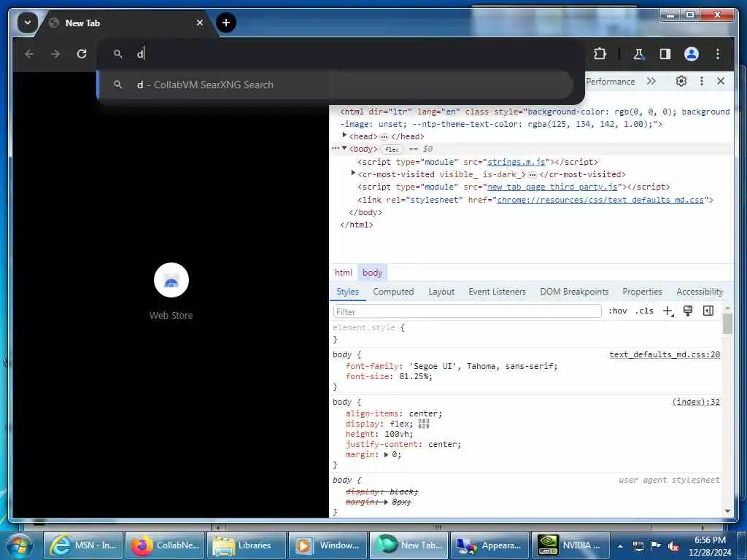Open Libraries taskbar item

[247, 545]
